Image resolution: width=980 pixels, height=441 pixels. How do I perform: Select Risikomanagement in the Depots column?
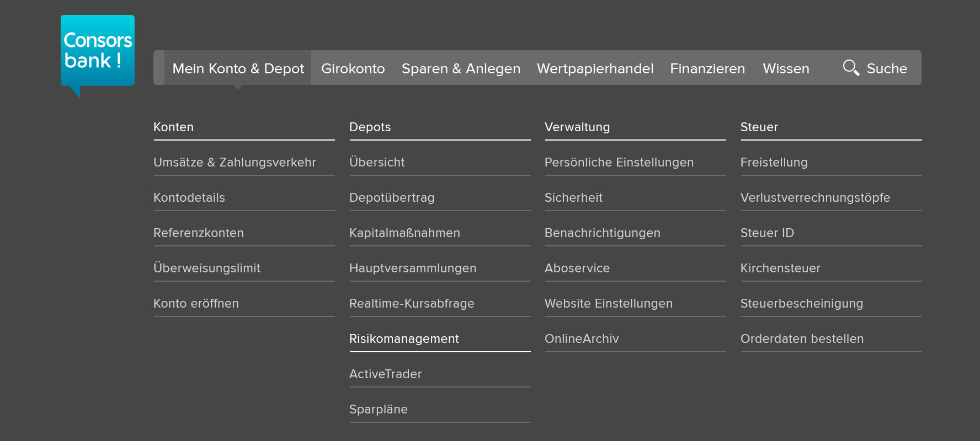[404, 339]
